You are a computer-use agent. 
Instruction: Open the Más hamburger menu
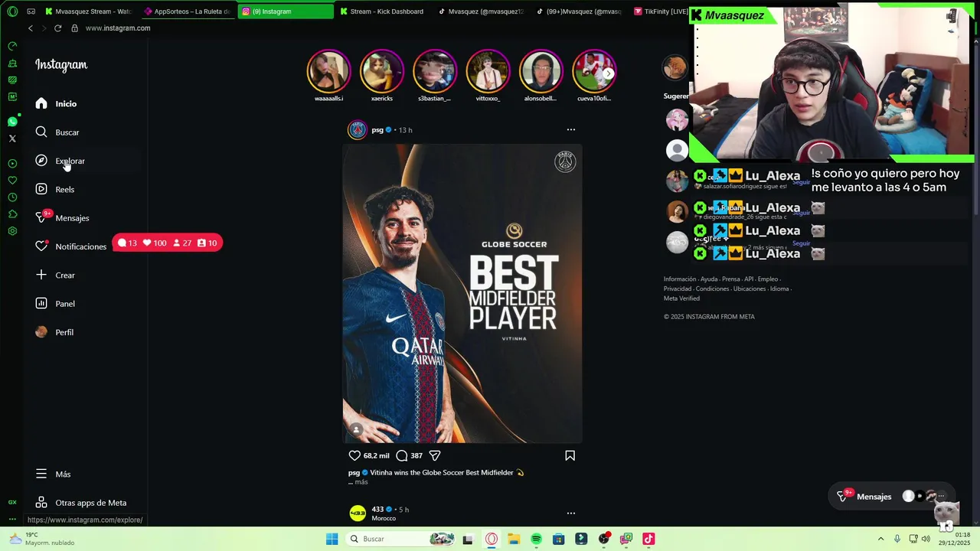coord(53,474)
